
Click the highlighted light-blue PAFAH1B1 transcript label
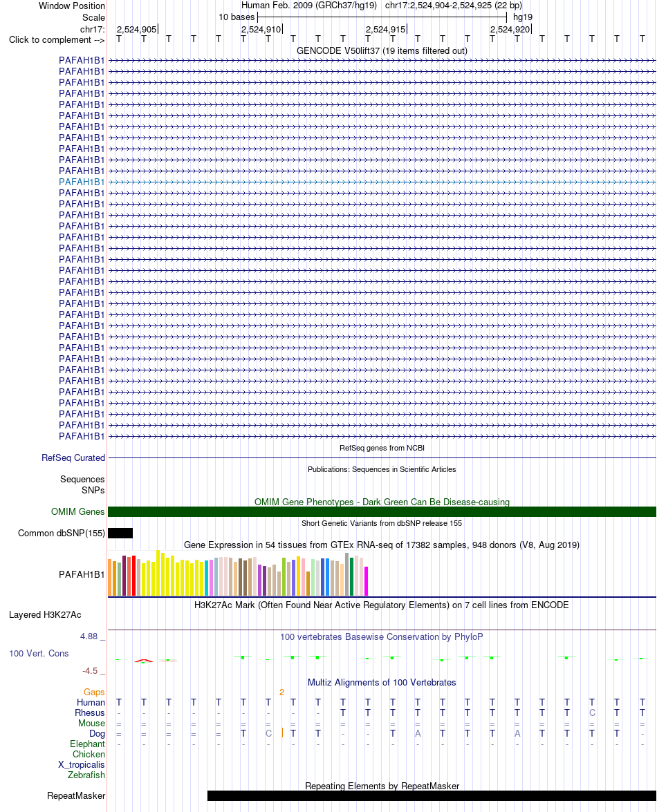coord(82,182)
